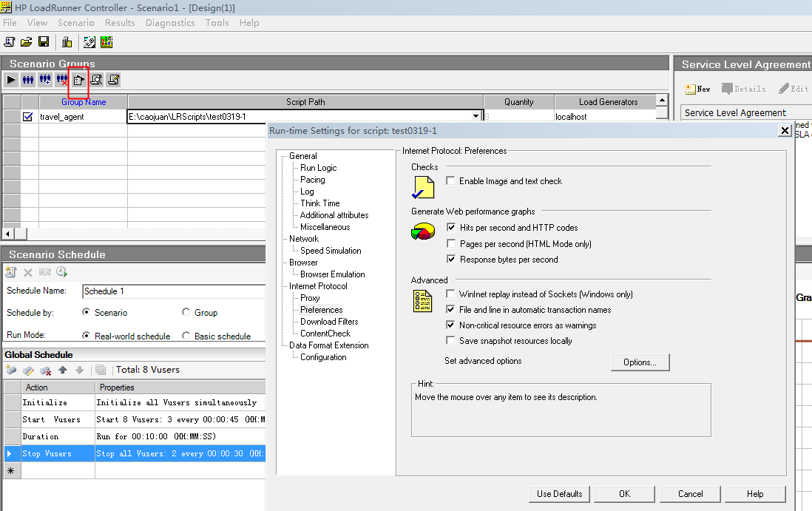
Task: Open the File menu
Action: [x=10, y=23]
